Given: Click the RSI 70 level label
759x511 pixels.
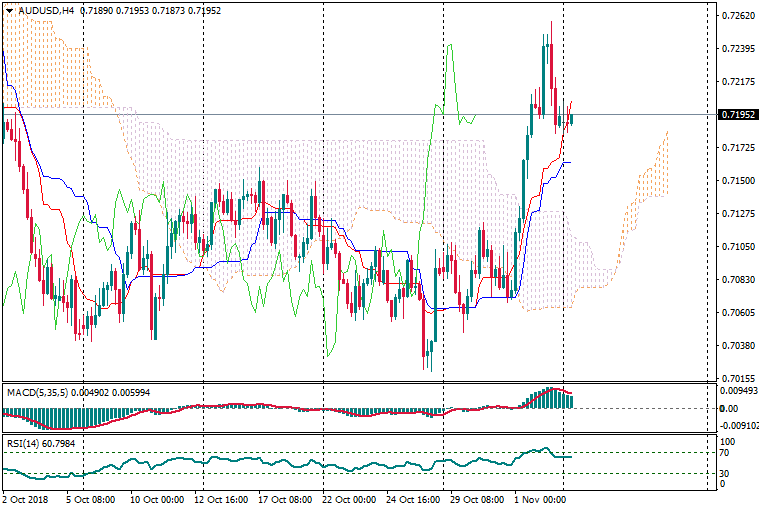Looking at the screenshot, I should point(726,453).
